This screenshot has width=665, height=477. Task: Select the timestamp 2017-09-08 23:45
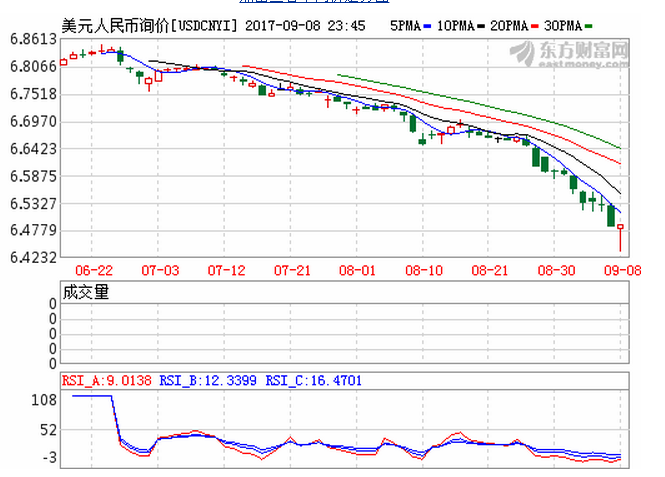click(x=305, y=26)
